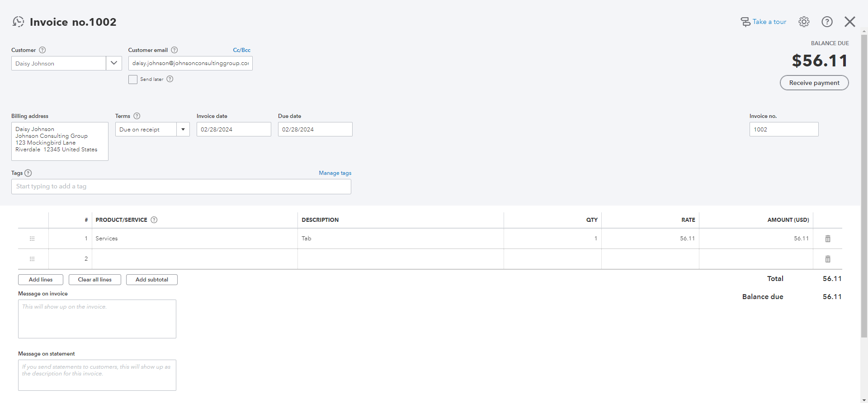Open the Cc/Bcc link

(241, 50)
